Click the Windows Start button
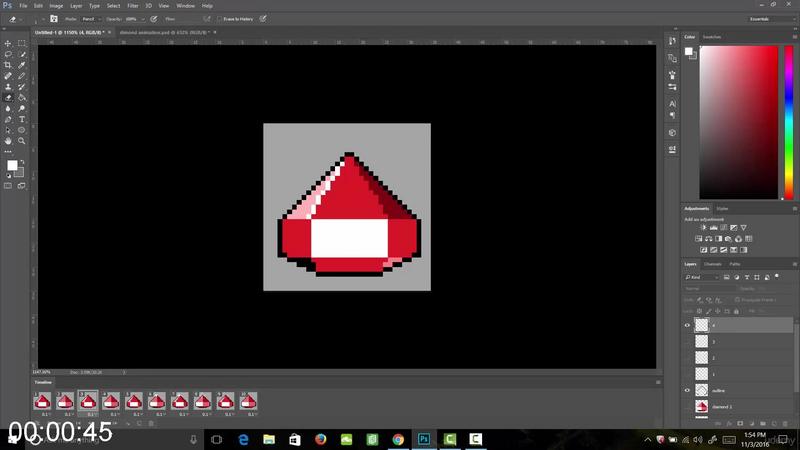The image size is (800, 450). [12, 439]
